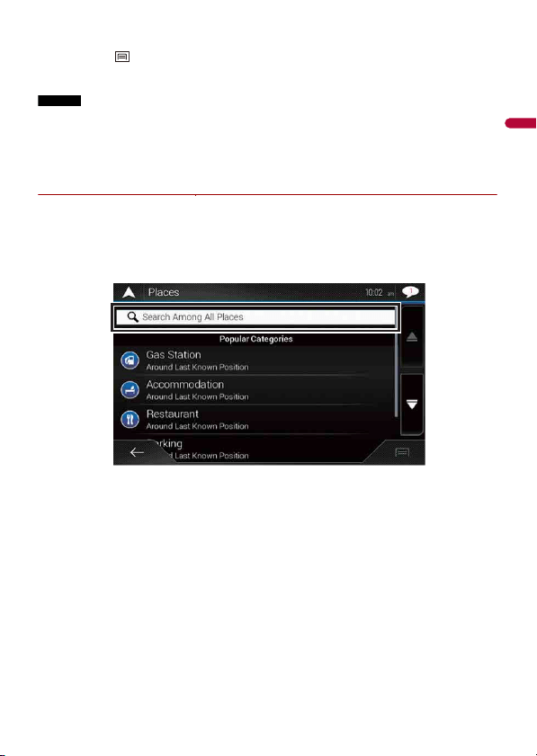Click the red tab on page edge
Viewport: 537px width, 756px height.
pos(521,123)
